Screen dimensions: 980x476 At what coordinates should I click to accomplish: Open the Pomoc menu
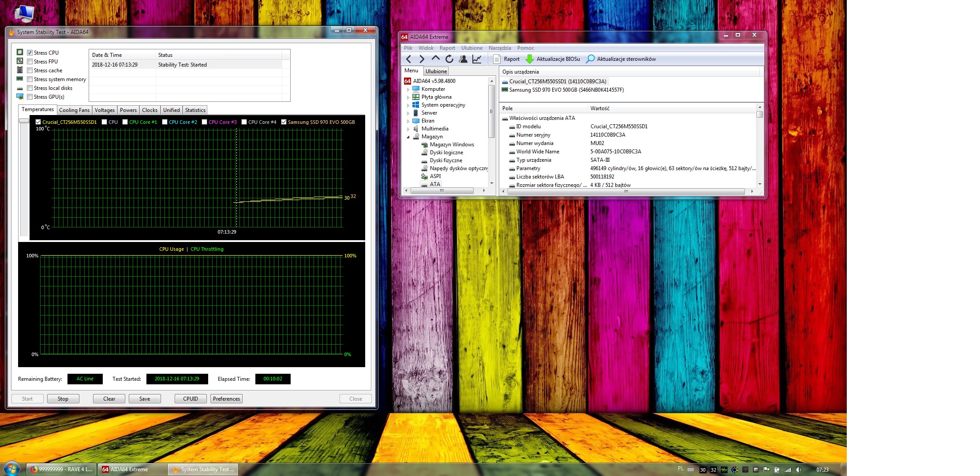tap(526, 48)
